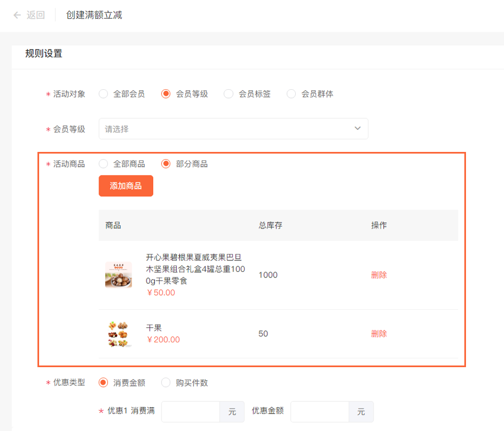The image size is (504, 431).
Task: Click the back arrow icon
Action: coord(17,15)
